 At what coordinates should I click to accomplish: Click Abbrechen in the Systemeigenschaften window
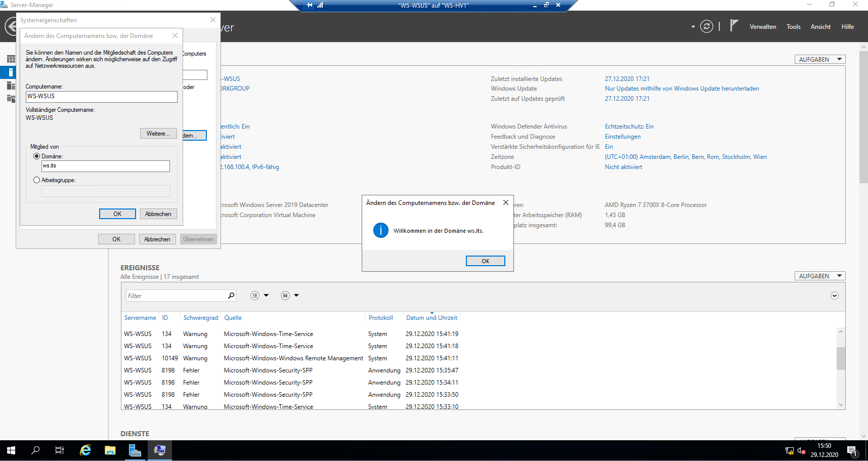[x=157, y=239]
